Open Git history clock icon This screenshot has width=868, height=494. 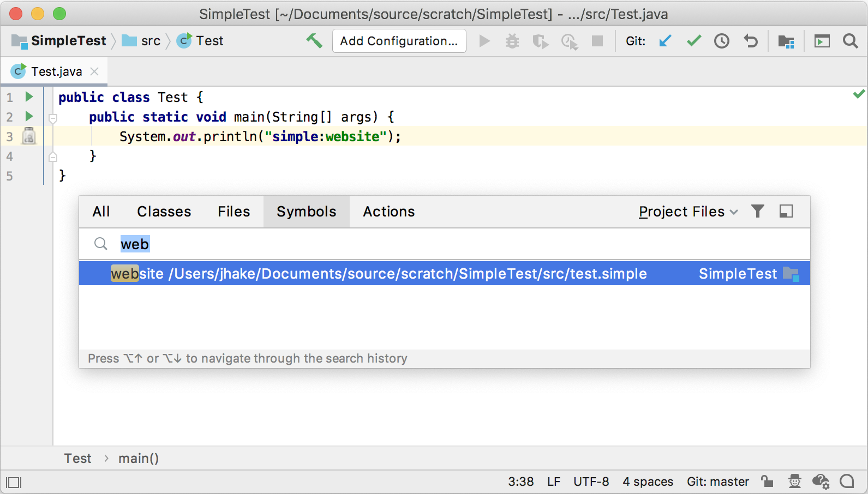722,41
